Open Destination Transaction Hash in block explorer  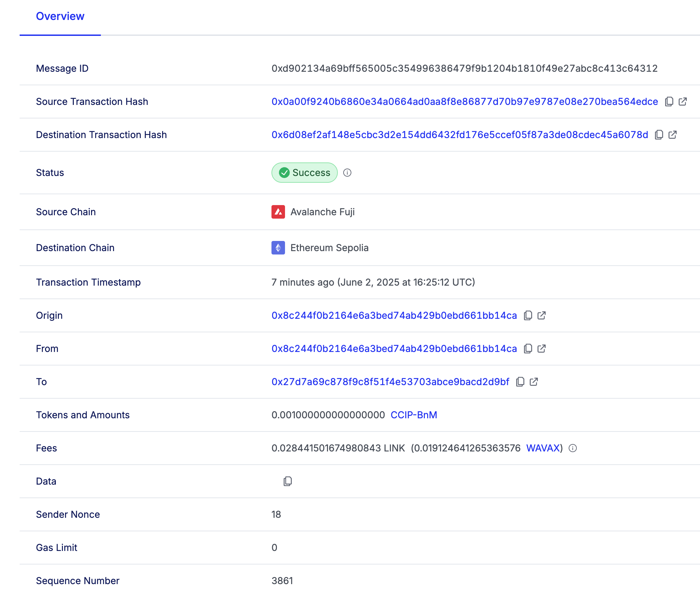click(x=672, y=134)
